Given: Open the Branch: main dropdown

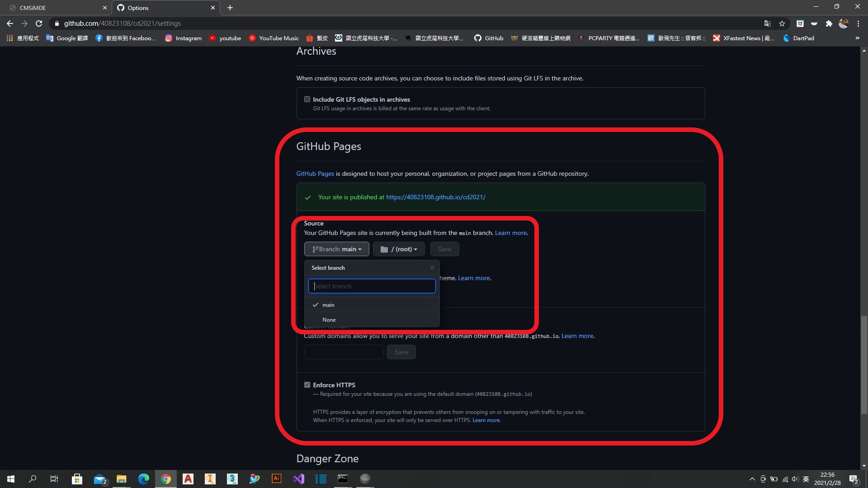Looking at the screenshot, I should tap(336, 249).
